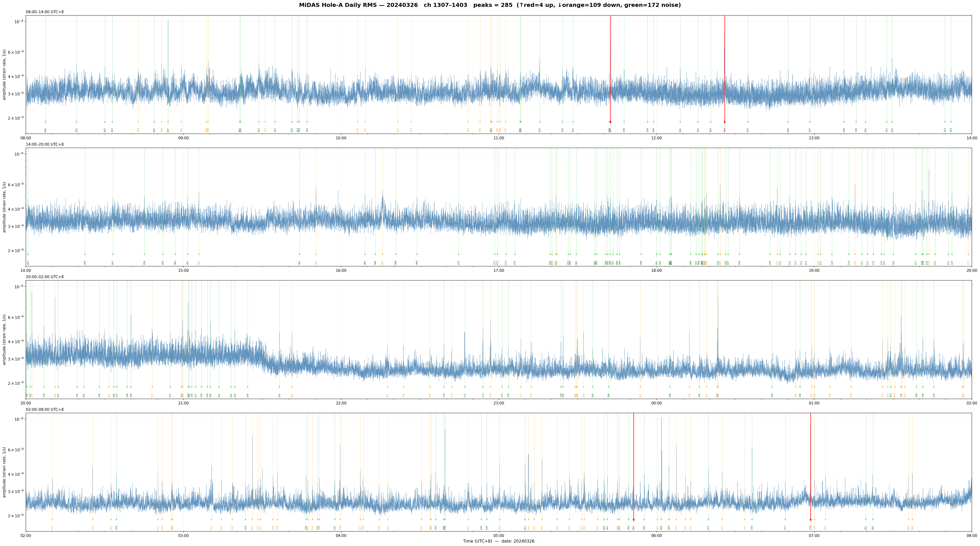Screen dimensions: 980x546
Task: Pick orange down peak marker 213
Action: click(52, 519)
